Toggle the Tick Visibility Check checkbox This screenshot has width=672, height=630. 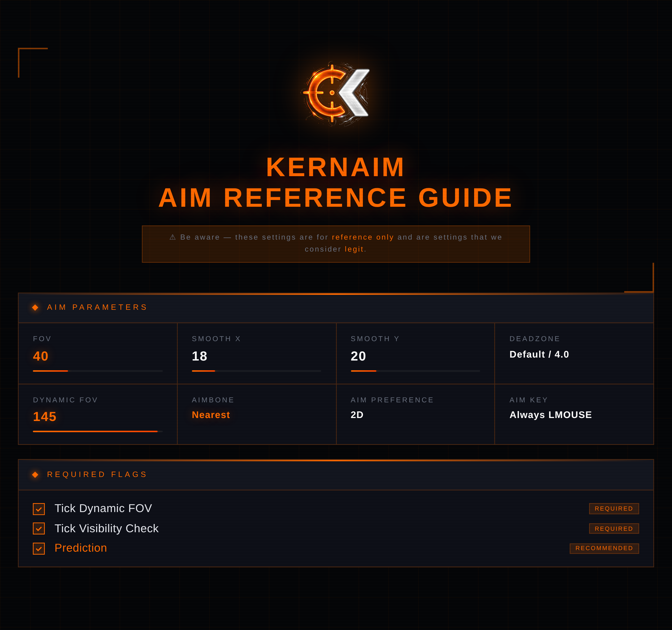(39, 528)
